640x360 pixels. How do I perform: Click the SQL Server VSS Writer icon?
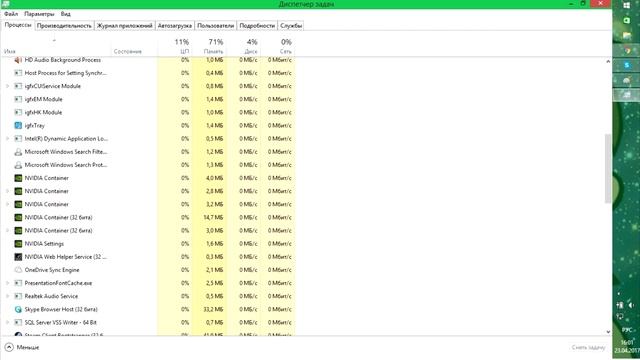[18, 322]
